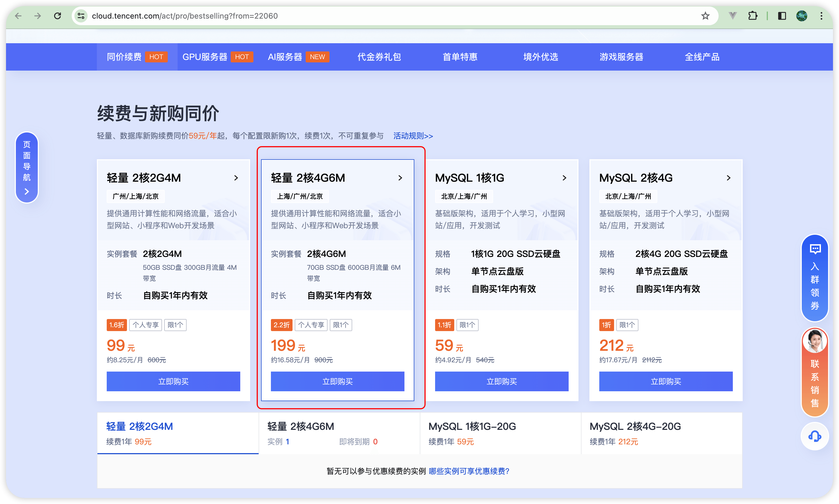Open the 活动规则>> link
The image size is (839, 504).
pos(413,136)
